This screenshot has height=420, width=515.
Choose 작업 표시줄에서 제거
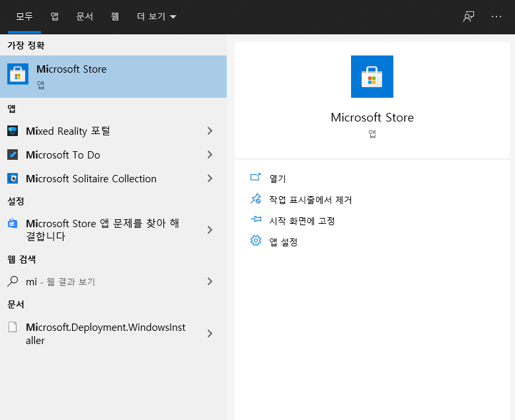coord(310,199)
